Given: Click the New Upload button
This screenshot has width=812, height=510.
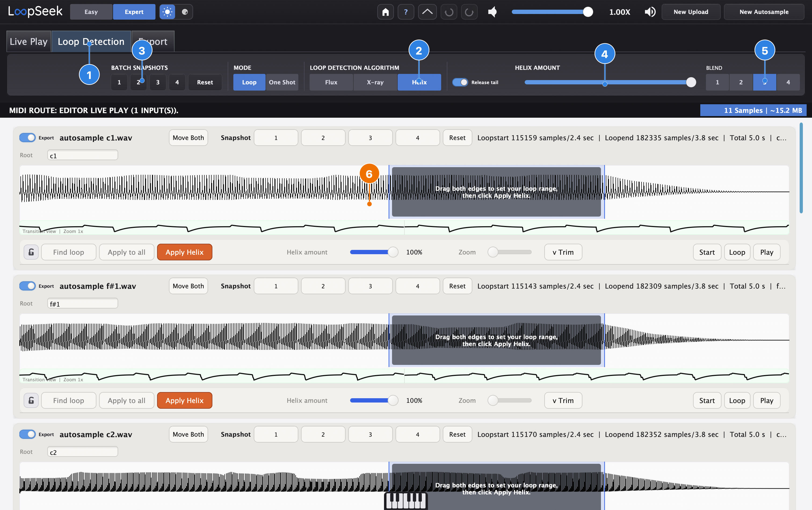Looking at the screenshot, I should coord(691,12).
